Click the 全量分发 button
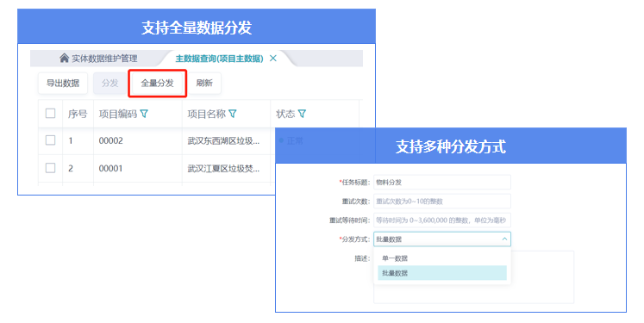Viewport: 644px width, 323px height. tap(157, 83)
